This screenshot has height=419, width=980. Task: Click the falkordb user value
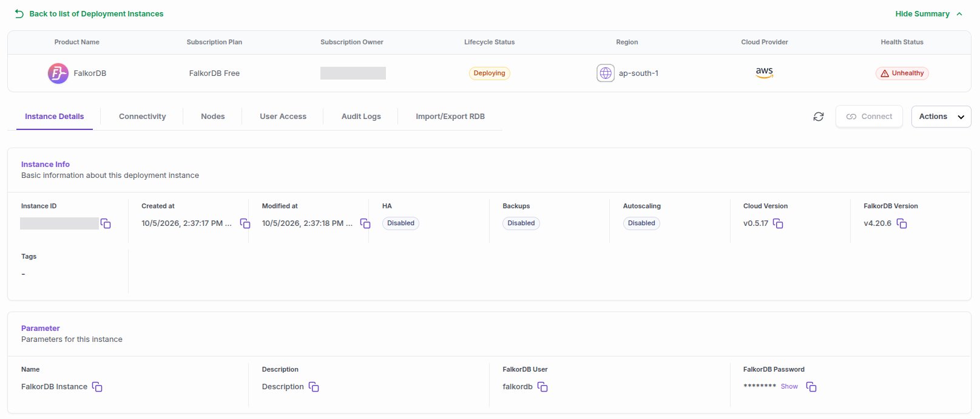[518, 387]
